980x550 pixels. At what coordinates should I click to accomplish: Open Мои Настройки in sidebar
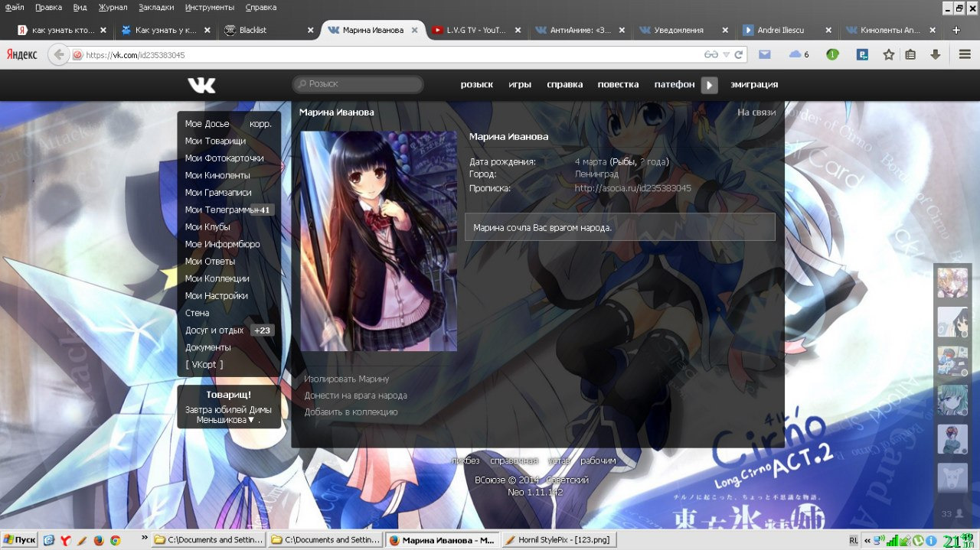pos(216,296)
